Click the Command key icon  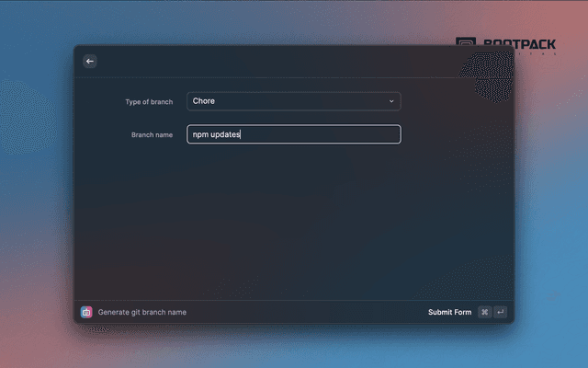tap(484, 312)
